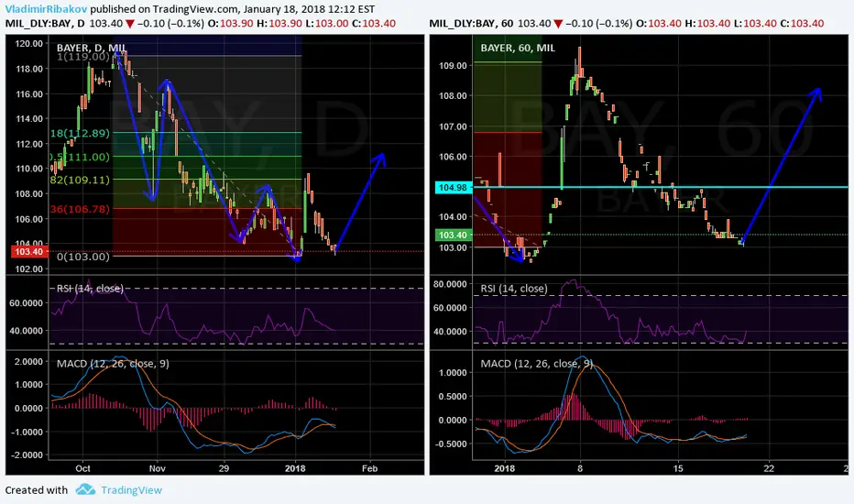This screenshot has height=504, width=854.
Task: Select the MIL_DLY:BAY, 60 symbol header
Action: (471, 24)
